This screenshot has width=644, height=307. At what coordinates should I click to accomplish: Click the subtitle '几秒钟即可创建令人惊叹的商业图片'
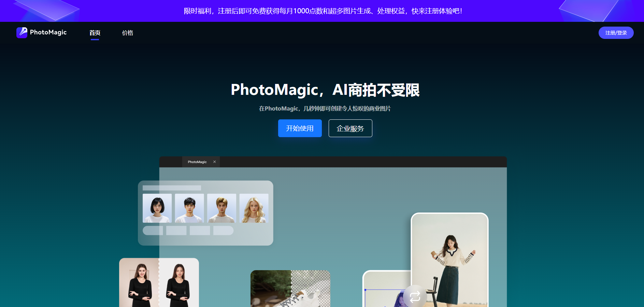[x=347, y=108]
